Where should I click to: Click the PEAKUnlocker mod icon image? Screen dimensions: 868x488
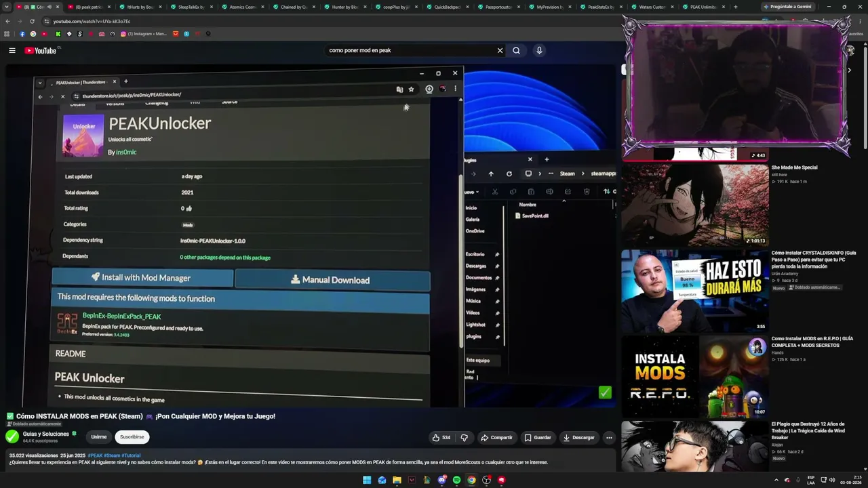(83, 136)
